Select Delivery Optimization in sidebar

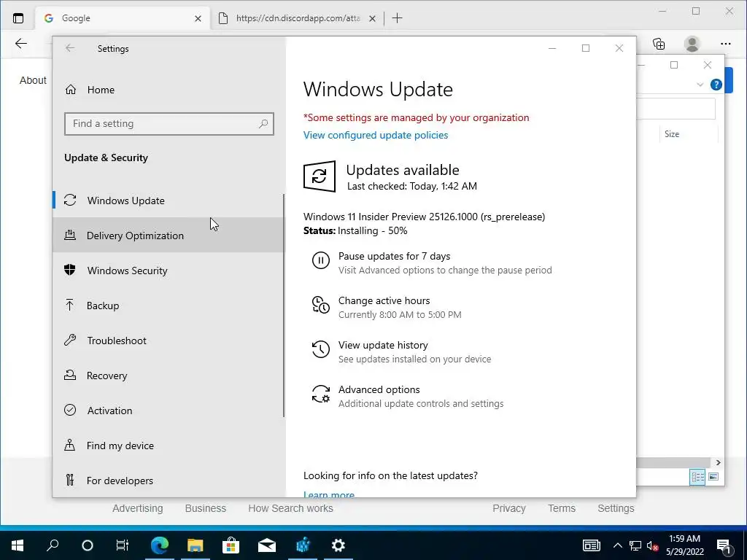(169, 236)
